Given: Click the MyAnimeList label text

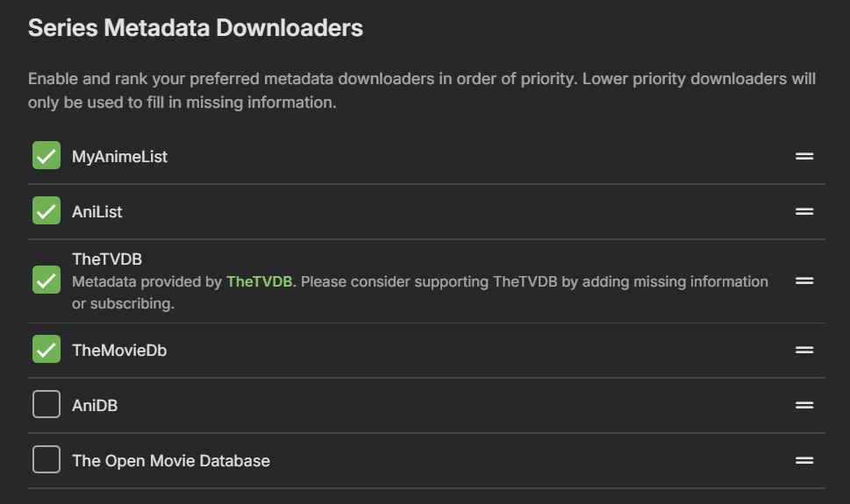Looking at the screenshot, I should 119,157.
